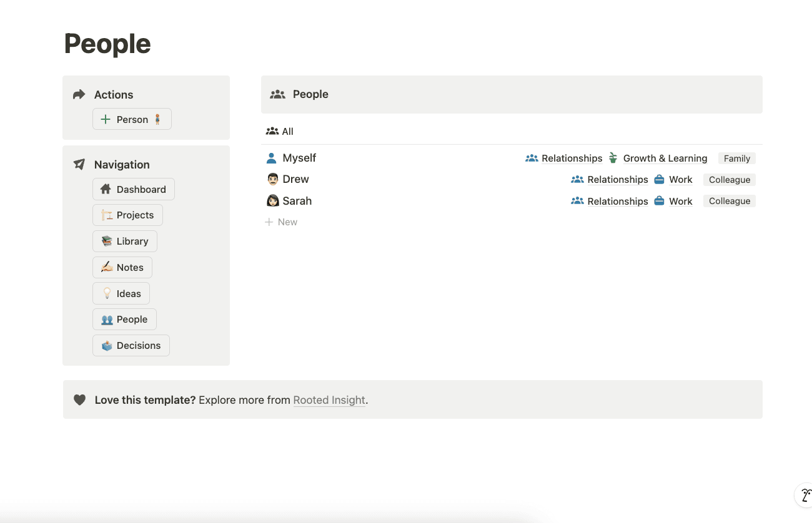Click the heart icon in the footer callout
The height and width of the screenshot is (523, 812).
(x=79, y=400)
